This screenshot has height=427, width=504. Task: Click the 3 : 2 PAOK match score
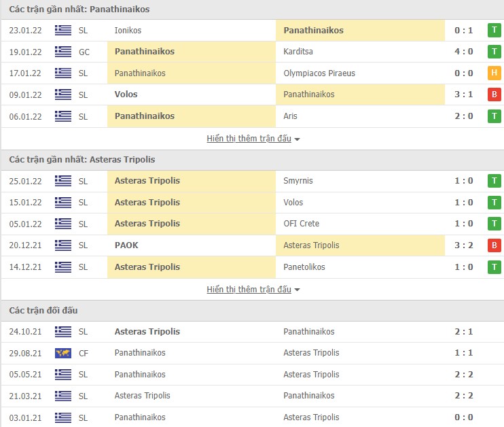coord(464,245)
